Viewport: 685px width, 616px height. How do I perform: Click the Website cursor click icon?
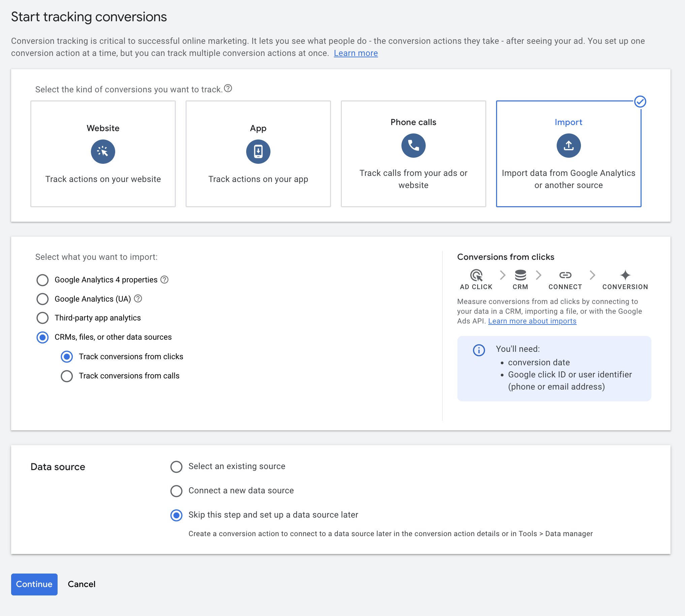tap(103, 152)
